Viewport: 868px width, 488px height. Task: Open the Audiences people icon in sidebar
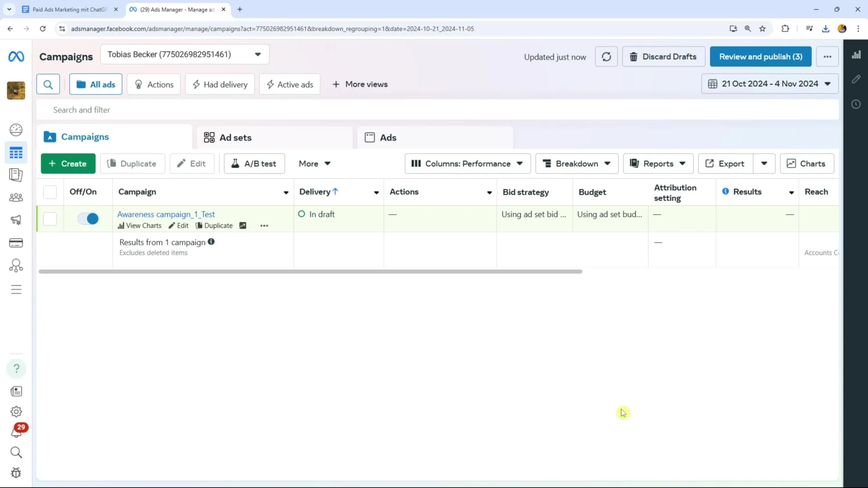16,197
